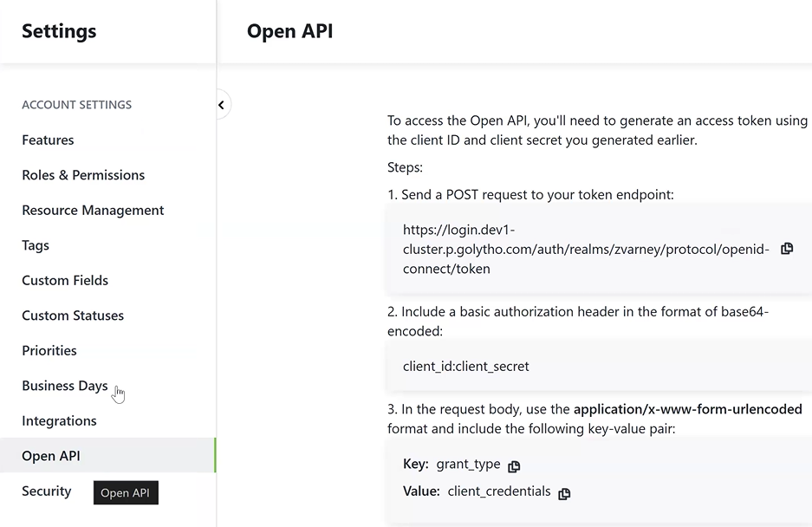Select Custom Fields in the sidebar
The width and height of the screenshot is (812, 527).
(x=65, y=280)
